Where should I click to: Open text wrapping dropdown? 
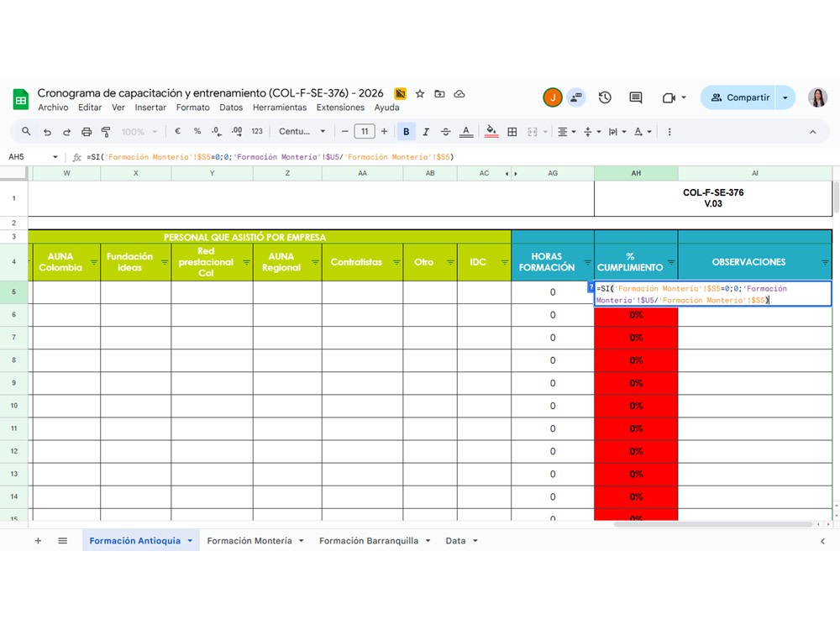coord(617,132)
